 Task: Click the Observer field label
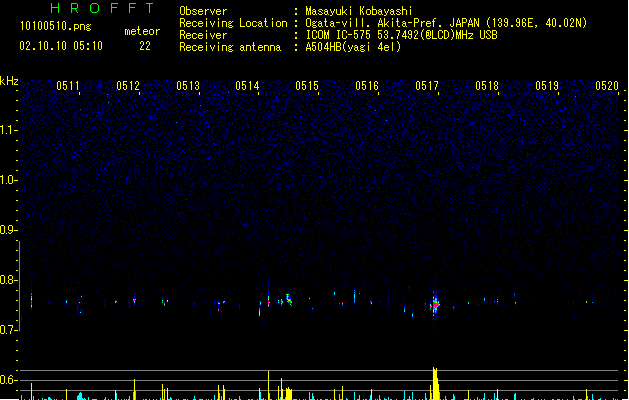203,11
